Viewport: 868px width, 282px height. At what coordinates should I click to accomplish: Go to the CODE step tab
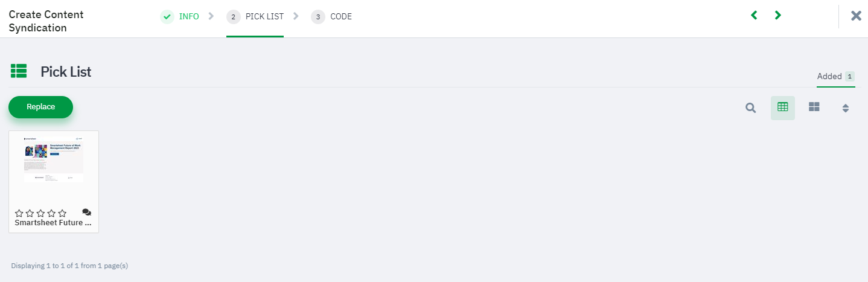click(331, 17)
